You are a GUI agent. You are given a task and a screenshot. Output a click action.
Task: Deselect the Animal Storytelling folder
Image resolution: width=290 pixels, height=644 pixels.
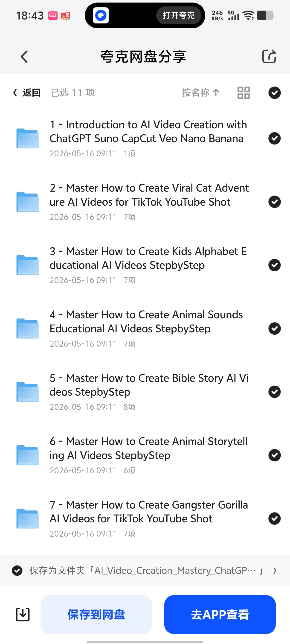tap(275, 455)
